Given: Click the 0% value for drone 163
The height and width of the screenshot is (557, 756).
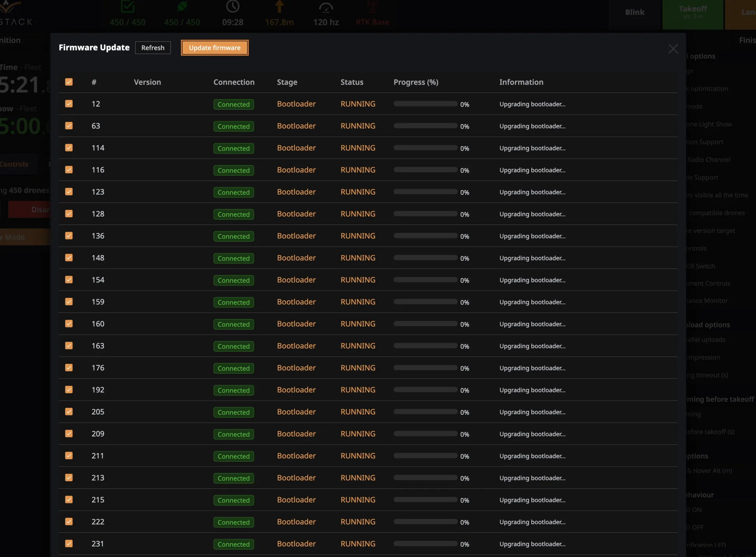Looking at the screenshot, I should coord(465,346).
